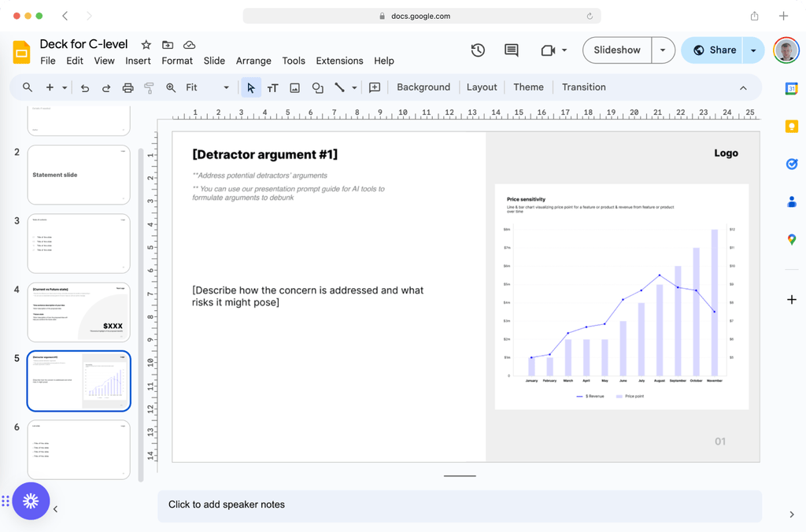Open Google Keep in side panel
Viewport: 806px width, 532px height.
click(x=792, y=127)
